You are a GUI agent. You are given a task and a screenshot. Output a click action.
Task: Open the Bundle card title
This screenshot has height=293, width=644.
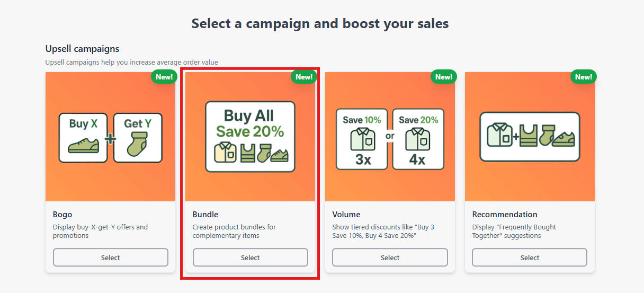coord(205,215)
